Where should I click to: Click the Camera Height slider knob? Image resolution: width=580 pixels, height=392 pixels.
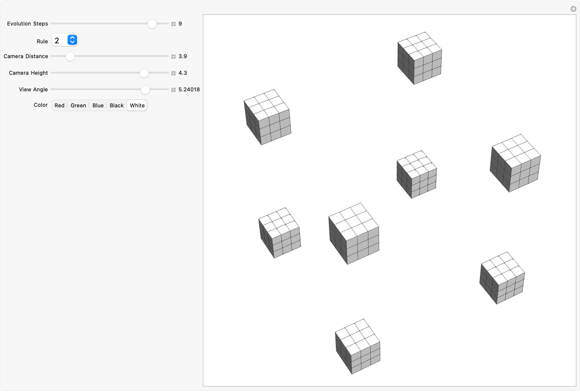tap(144, 73)
